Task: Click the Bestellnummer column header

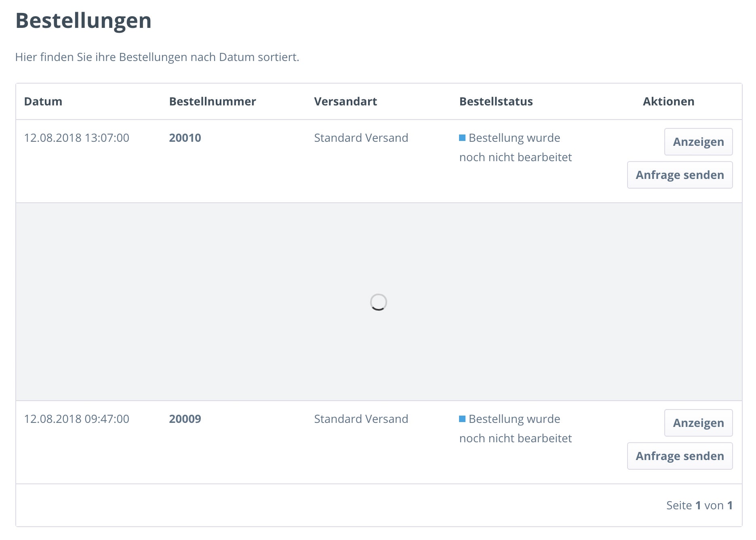Action: pyautogui.click(x=212, y=101)
